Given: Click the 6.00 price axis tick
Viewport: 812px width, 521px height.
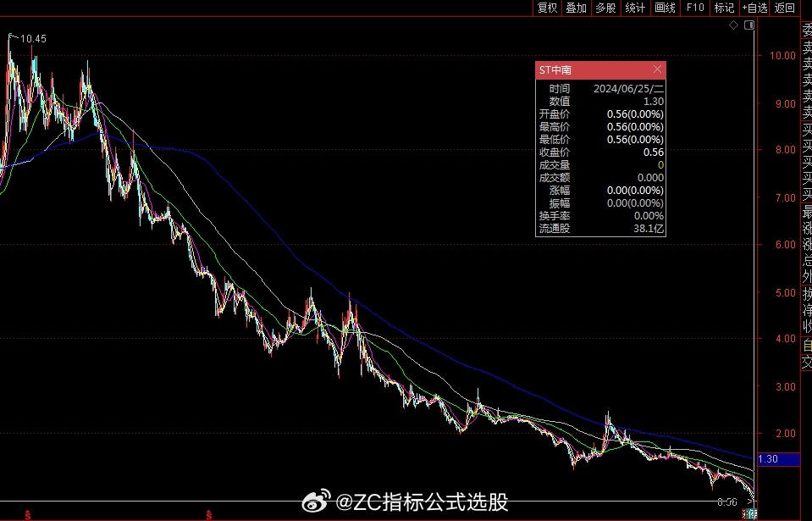Looking at the screenshot, I should [x=785, y=245].
